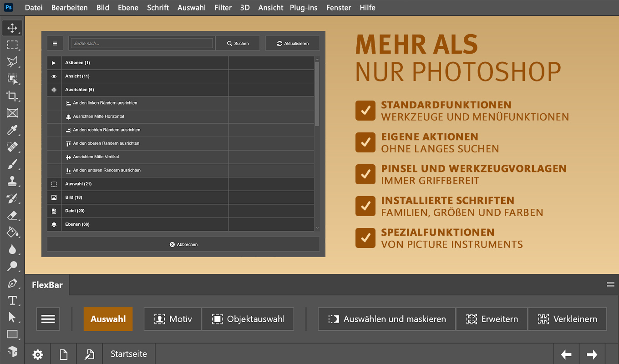Select the Blur tool
Viewport: 619px width, 364px height.
click(x=12, y=249)
